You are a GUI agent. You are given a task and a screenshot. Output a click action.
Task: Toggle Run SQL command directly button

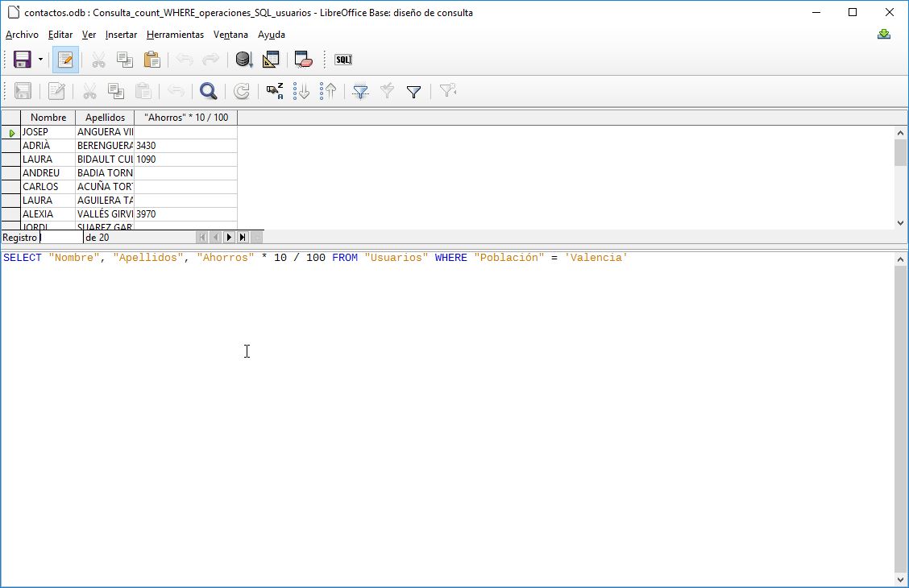[x=343, y=60]
